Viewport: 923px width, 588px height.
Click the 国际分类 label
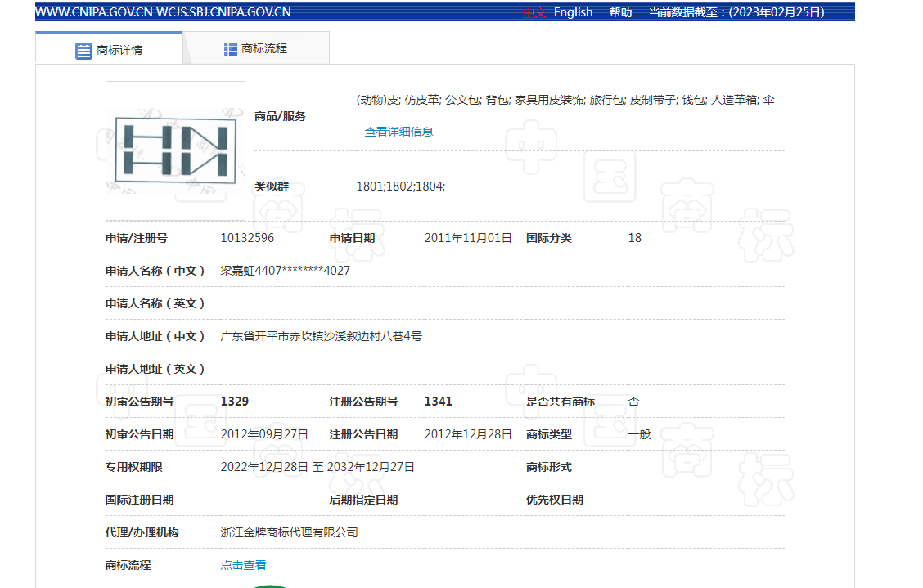(x=548, y=238)
